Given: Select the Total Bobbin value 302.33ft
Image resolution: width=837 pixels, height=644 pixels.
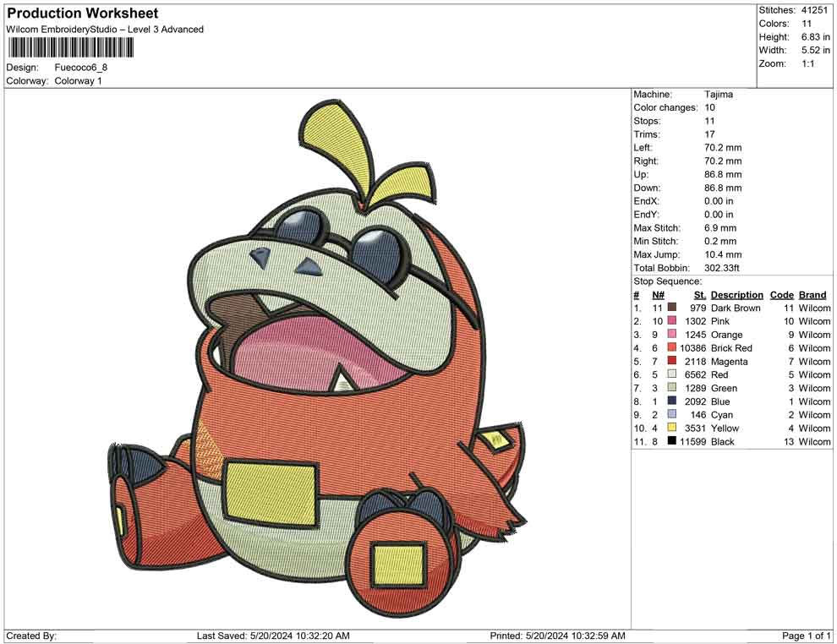Looking at the screenshot, I should coord(722,268).
